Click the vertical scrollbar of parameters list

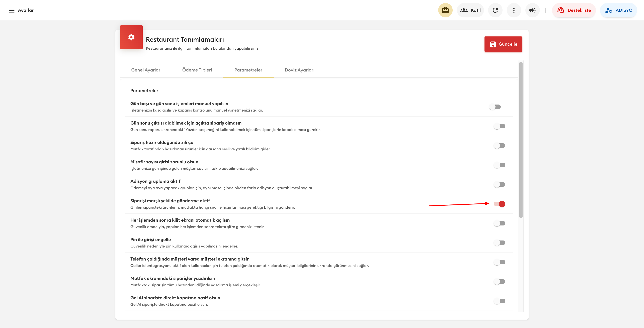tap(521, 140)
